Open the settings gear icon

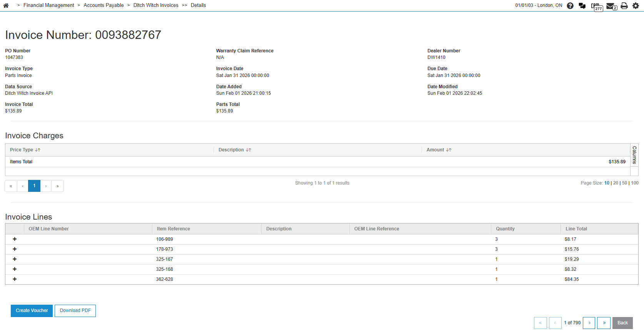coord(636,6)
